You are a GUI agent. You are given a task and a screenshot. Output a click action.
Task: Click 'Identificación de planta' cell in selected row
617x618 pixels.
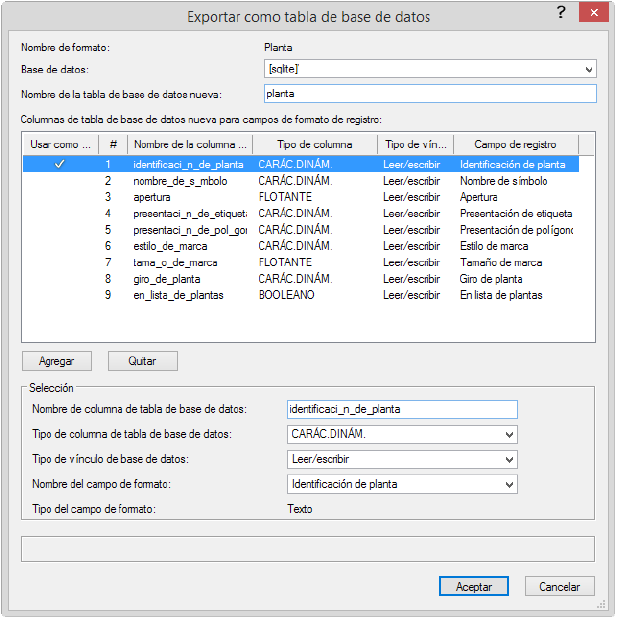(x=513, y=164)
